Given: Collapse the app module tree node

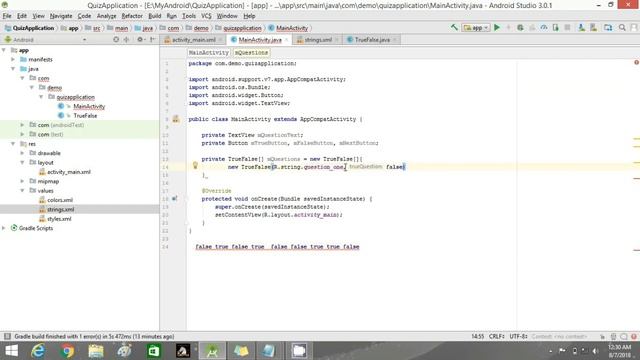Looking at the screenshot, I should [x=4, y=50].
